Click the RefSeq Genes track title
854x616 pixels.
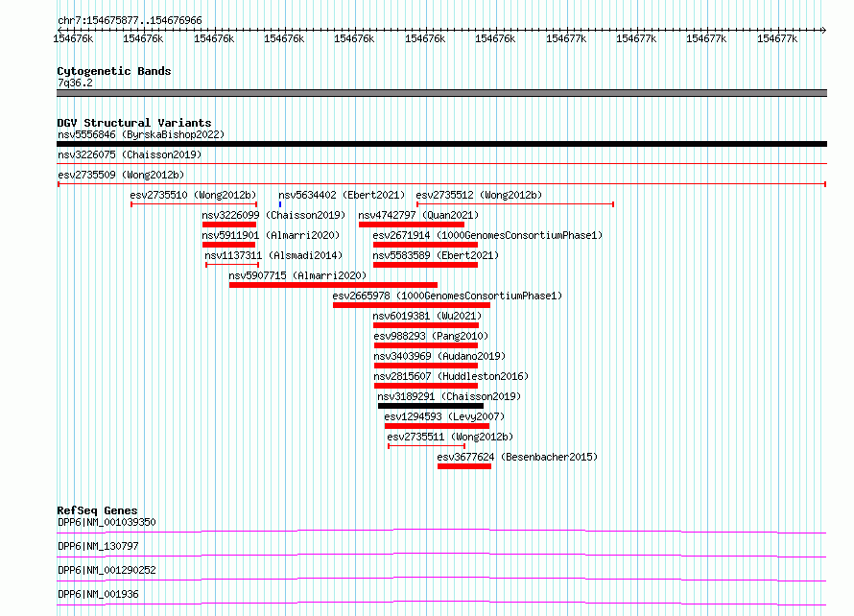click(97, 510)
